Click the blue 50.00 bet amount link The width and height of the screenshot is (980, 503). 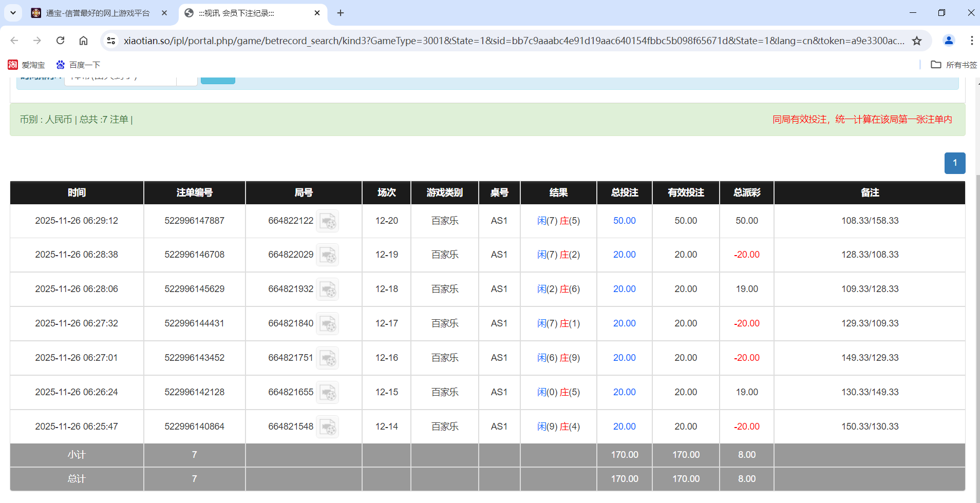pyautogui.click(x=624, y=221)
